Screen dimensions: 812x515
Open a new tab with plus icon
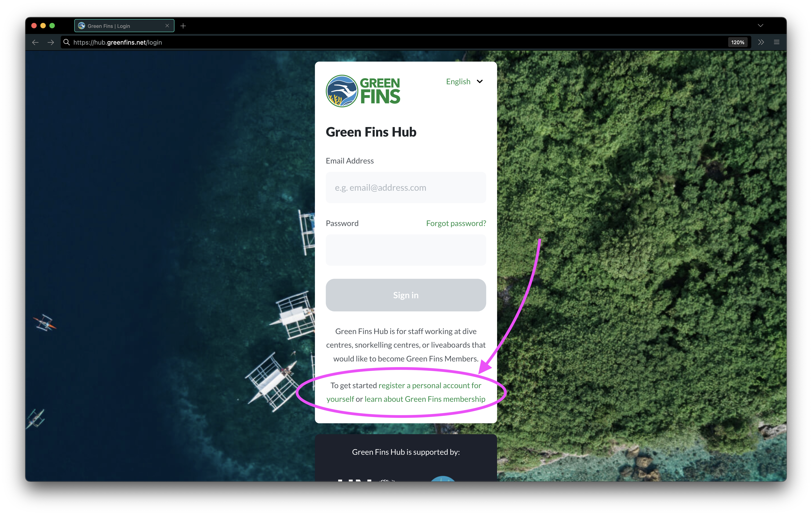pyautogui.click(x=183, y=26)
